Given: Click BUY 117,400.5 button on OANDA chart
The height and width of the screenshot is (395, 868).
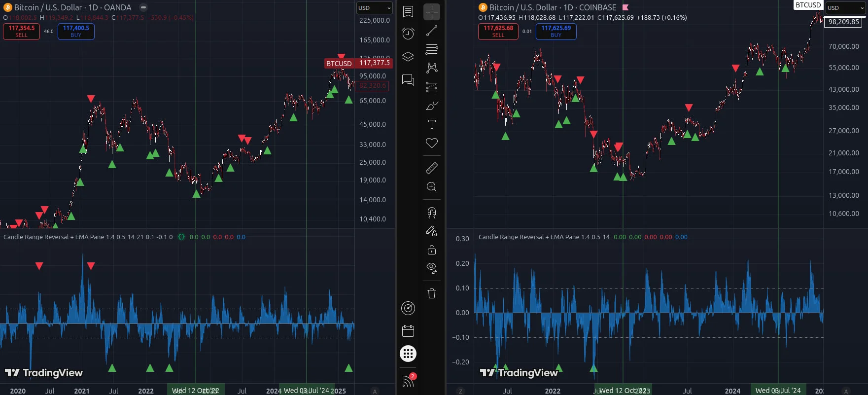Looking at the screenshot, I should tap(76, 31).
